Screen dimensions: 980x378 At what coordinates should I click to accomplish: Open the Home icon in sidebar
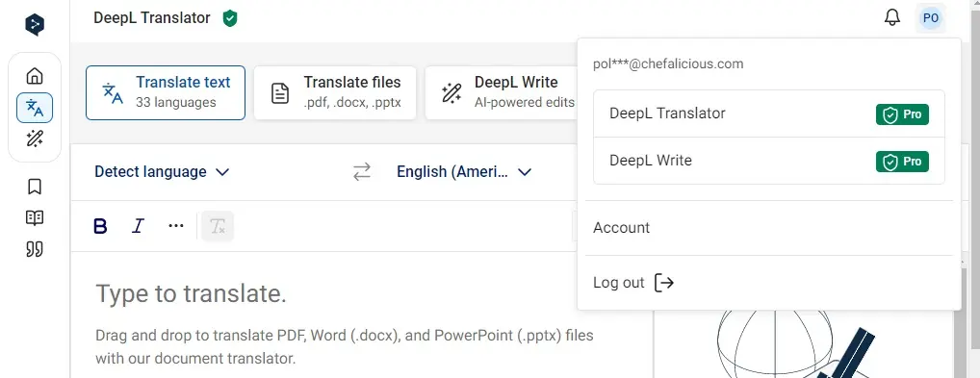click(x=35, y=76)
